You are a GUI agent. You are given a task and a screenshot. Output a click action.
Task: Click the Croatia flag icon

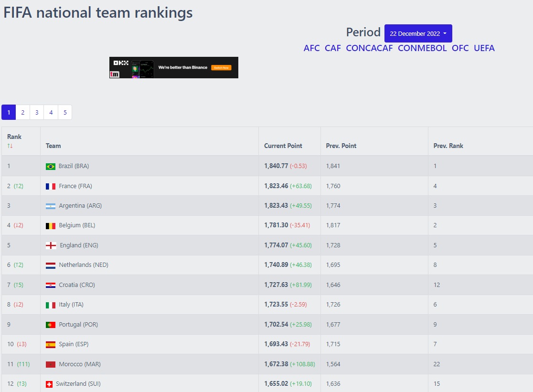click(50, 285)
